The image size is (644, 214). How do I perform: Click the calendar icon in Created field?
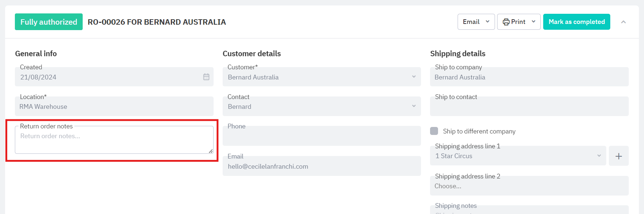tap(206, 77)
